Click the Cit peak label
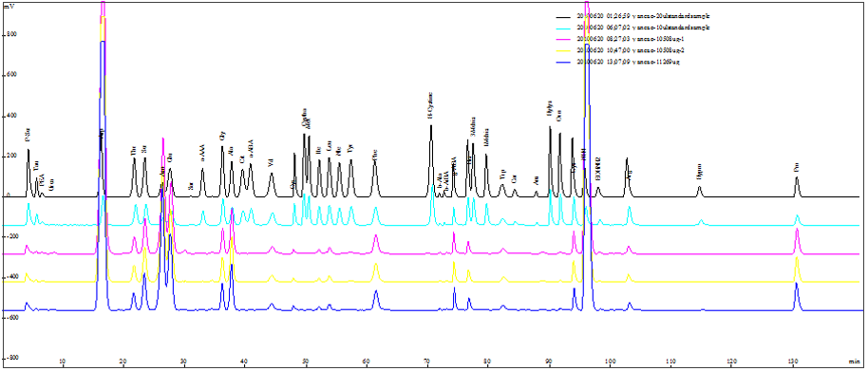Image resolution: width=868 pixels, height=371 pixels. point(242,159)
